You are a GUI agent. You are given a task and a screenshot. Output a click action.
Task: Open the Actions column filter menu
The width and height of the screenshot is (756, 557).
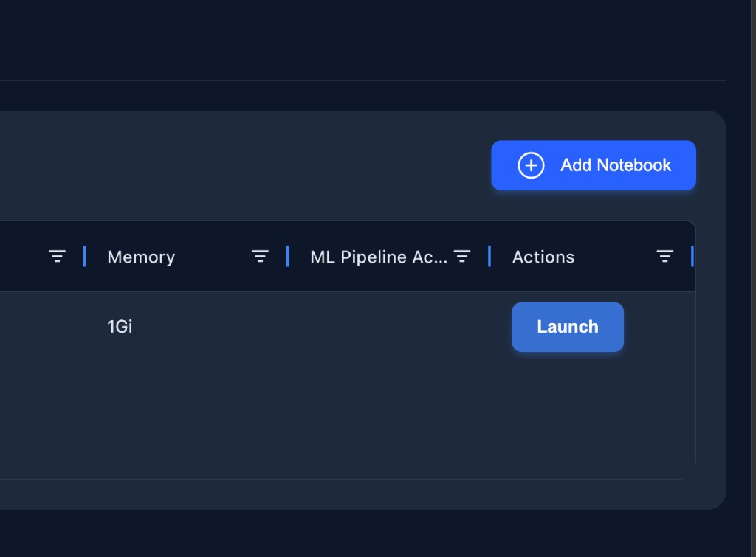[x=664, y=256]
